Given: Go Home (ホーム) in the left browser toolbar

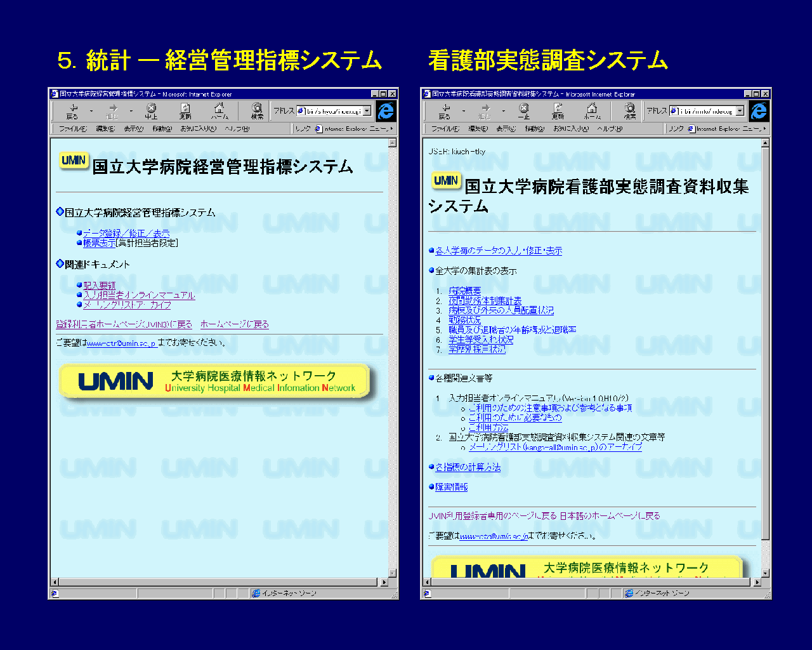Looking at the screenshot, I should pyautogui.click(x=219, y=111).
